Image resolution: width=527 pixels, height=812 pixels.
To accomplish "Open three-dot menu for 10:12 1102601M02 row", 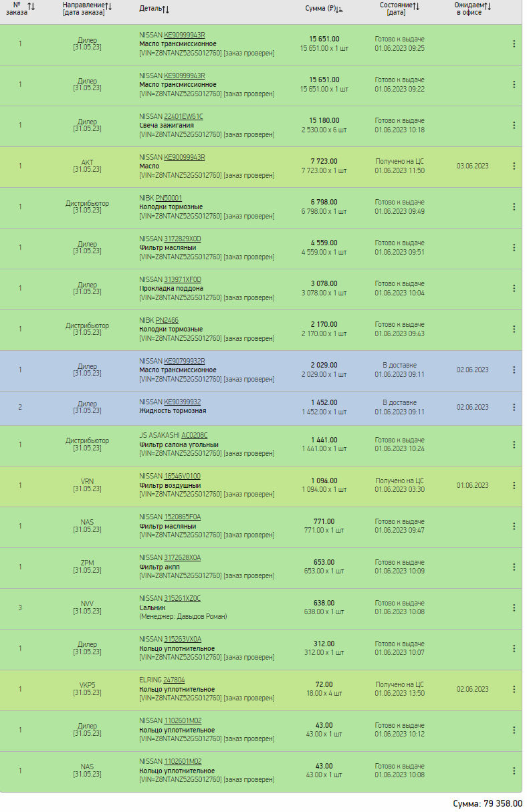I will coord(514,730).
